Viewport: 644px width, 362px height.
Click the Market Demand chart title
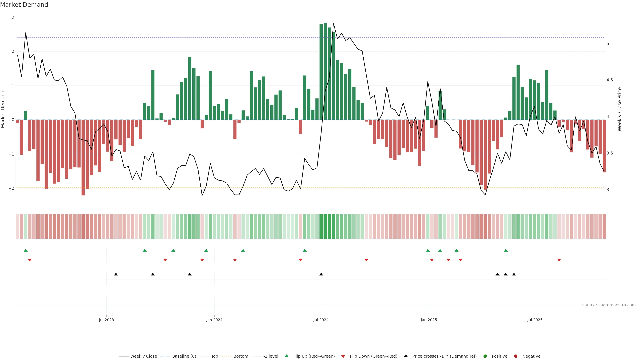point(24,5)
